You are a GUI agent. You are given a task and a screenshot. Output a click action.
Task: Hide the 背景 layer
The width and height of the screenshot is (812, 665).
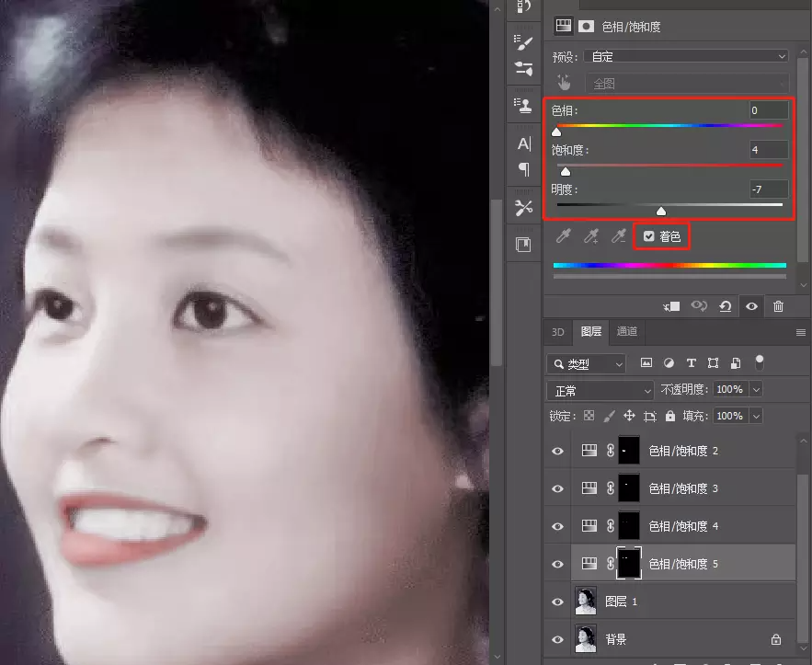[557, 639]
